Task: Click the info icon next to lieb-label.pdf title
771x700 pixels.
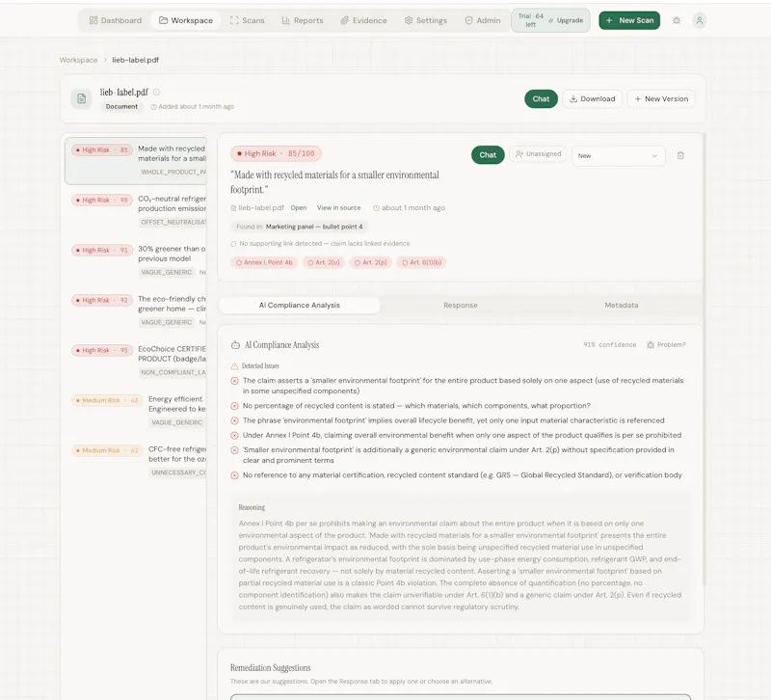Action: 156,92
